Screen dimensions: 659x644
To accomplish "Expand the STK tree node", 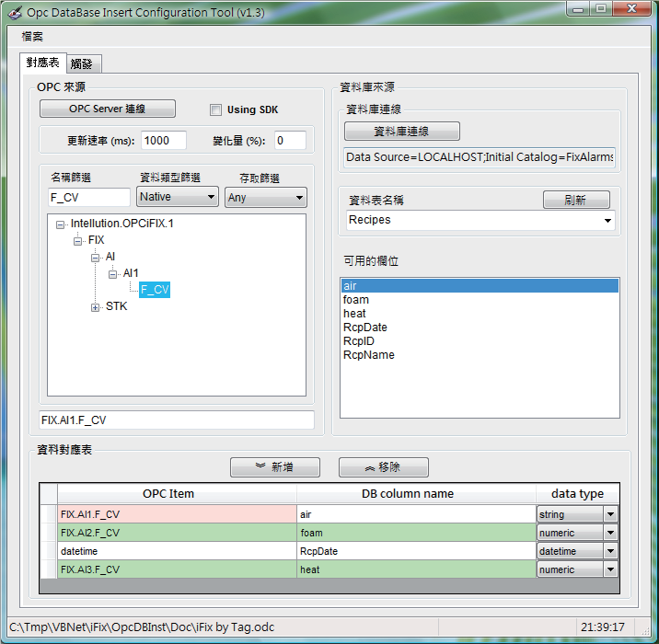I will click(95, 307).
